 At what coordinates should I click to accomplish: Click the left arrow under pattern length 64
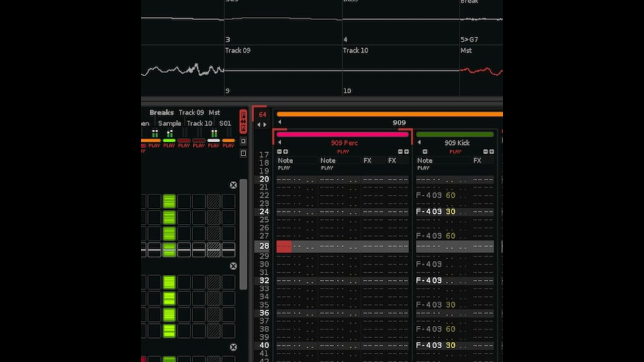click(x=259, y=125)
